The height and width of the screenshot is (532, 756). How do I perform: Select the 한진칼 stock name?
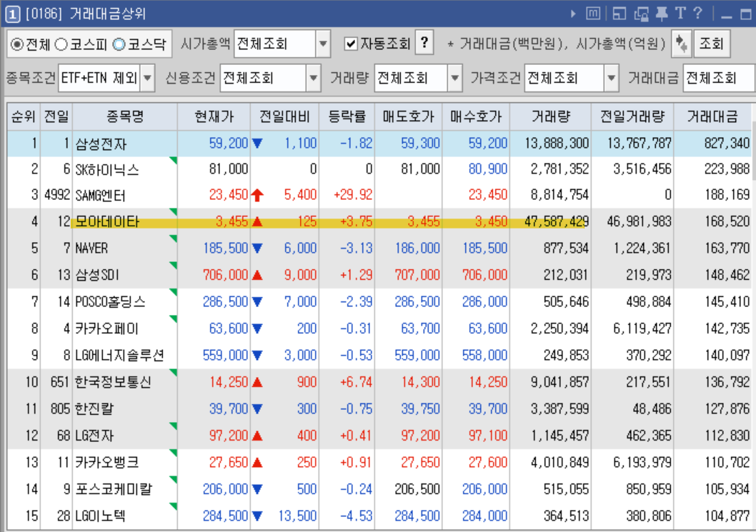94,408
